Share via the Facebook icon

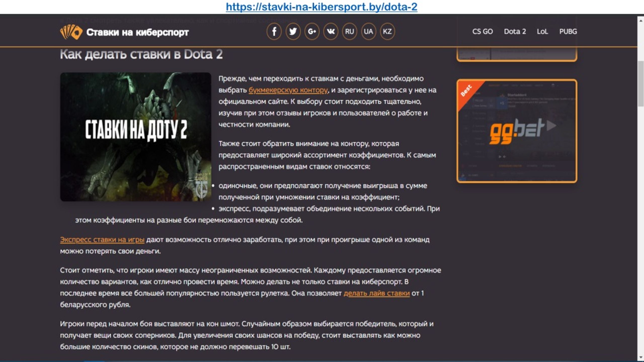(274, 31)
